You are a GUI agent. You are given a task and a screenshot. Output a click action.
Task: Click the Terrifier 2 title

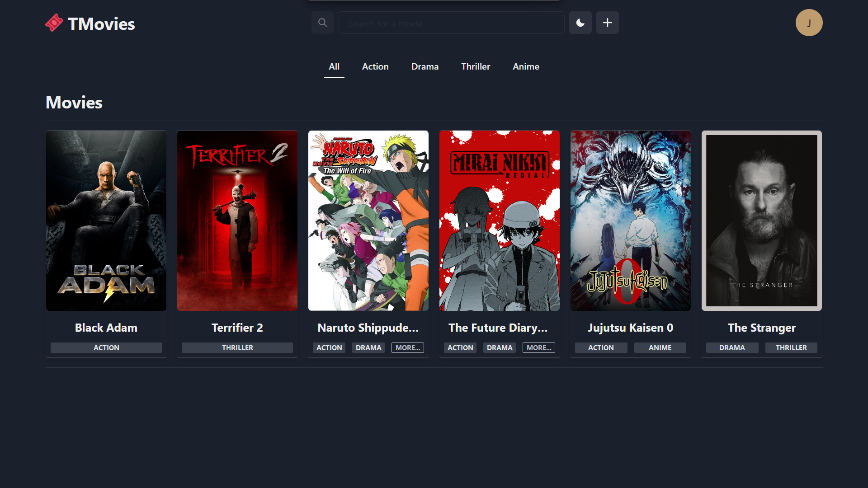pos(237,328)
